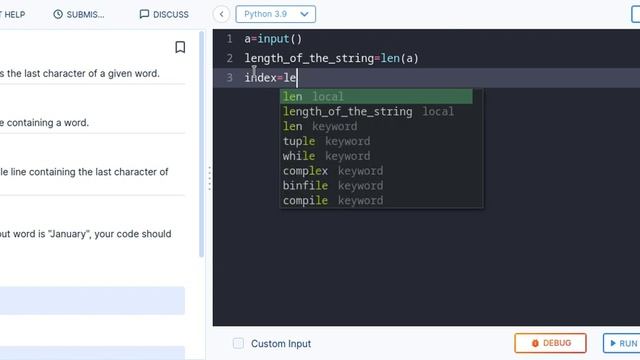
Task: Click the arrow on the language selector
Action: point(304,14)
